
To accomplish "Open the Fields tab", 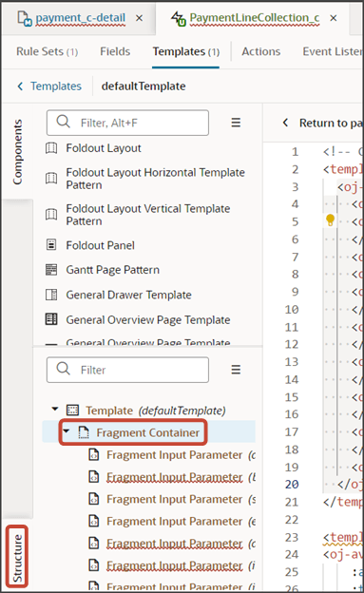I will click(115, 51).
